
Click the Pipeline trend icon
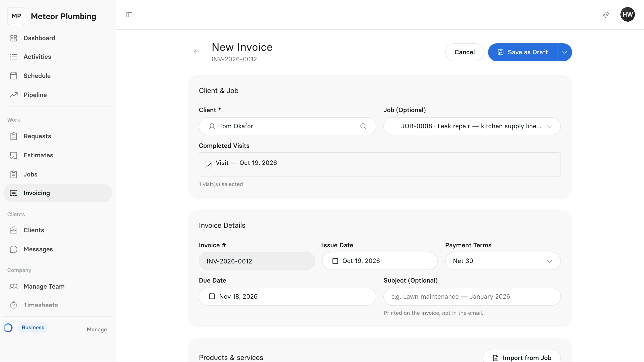point(14,95)
